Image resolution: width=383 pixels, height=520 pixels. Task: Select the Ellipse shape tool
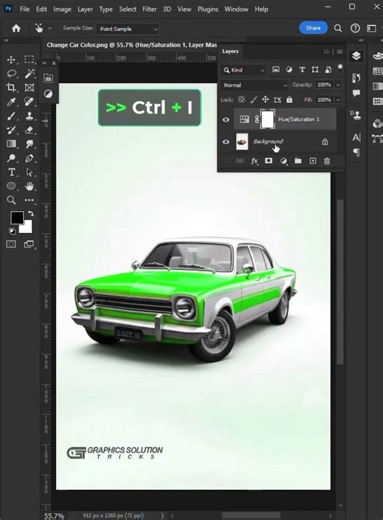coord(11,186)
